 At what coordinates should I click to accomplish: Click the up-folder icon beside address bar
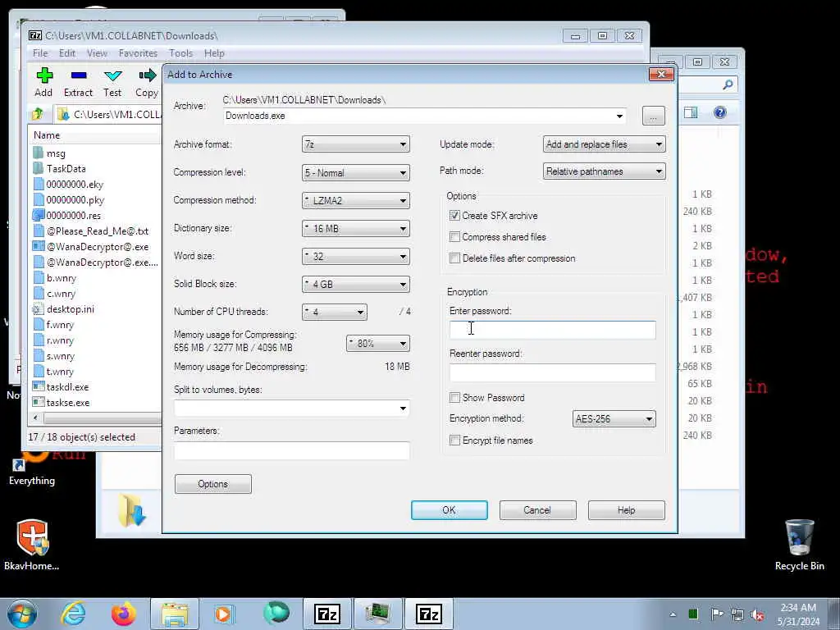[x=38, y=113]
